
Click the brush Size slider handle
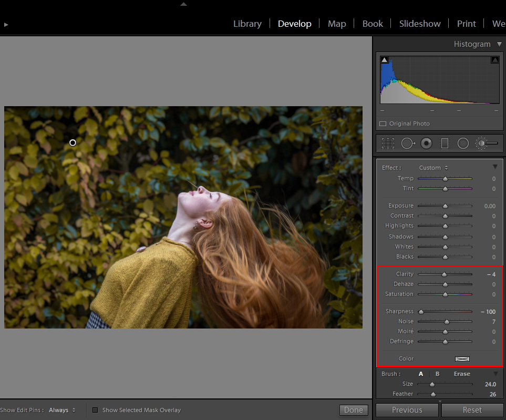[x=432, y=384]
